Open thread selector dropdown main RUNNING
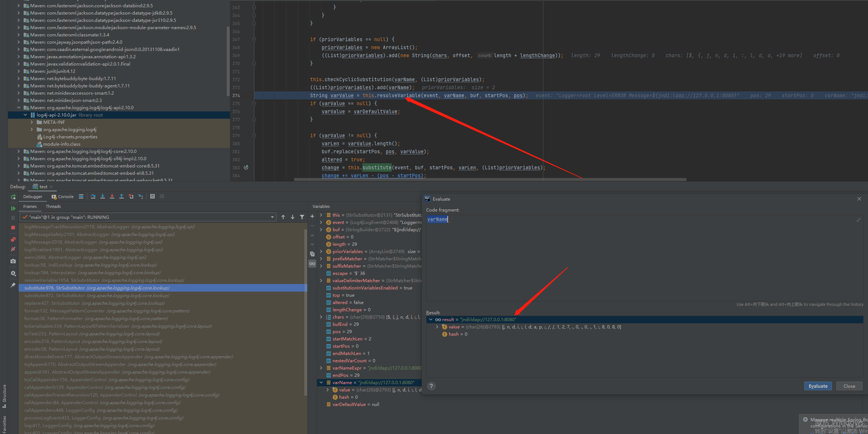868x434 pixels. click(148, 217)
